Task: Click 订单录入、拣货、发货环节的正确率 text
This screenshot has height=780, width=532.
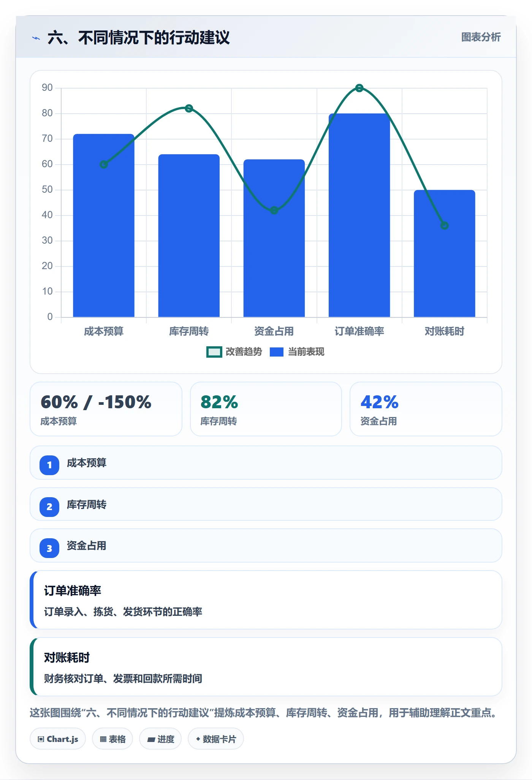Action: 123,612
